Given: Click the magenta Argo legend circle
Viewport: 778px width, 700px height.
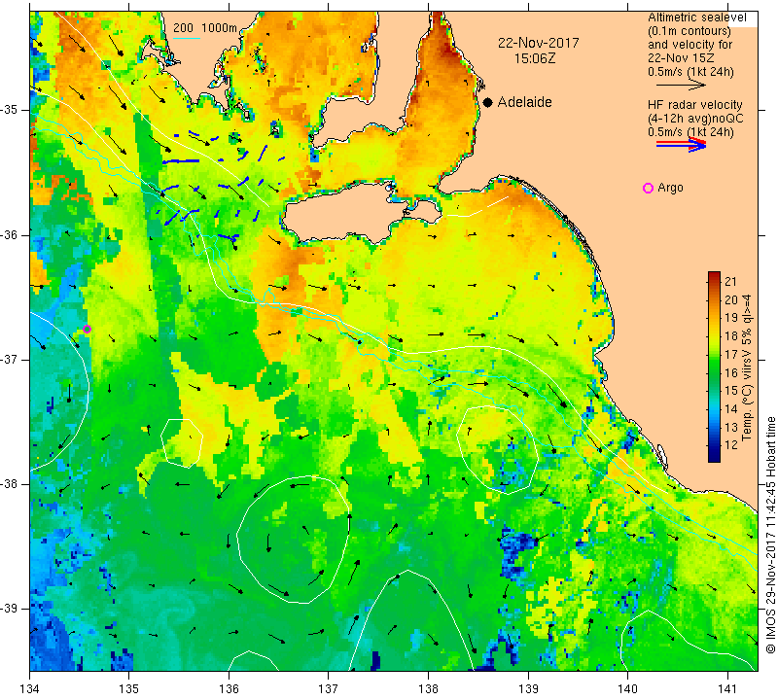Looking at the screenshot, I should tap(648, 188).
